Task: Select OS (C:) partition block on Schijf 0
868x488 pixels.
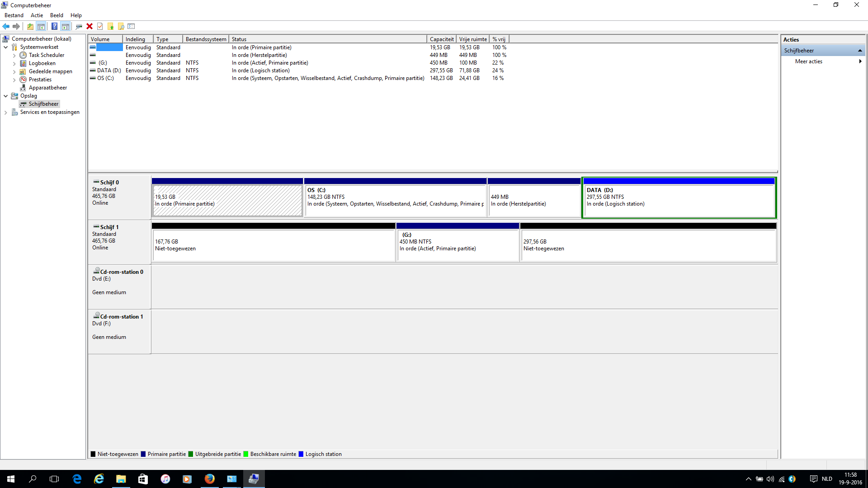Action: [x=396, y=197]
